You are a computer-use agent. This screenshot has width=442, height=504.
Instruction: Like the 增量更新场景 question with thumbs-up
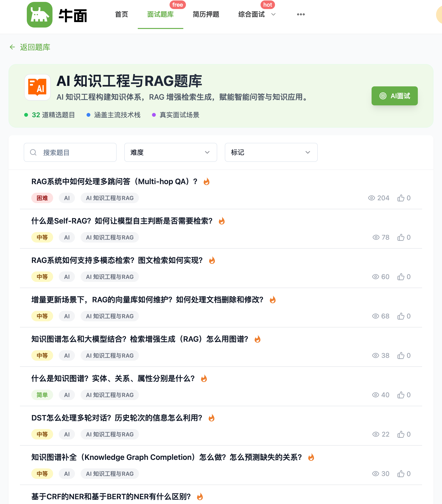401,316
